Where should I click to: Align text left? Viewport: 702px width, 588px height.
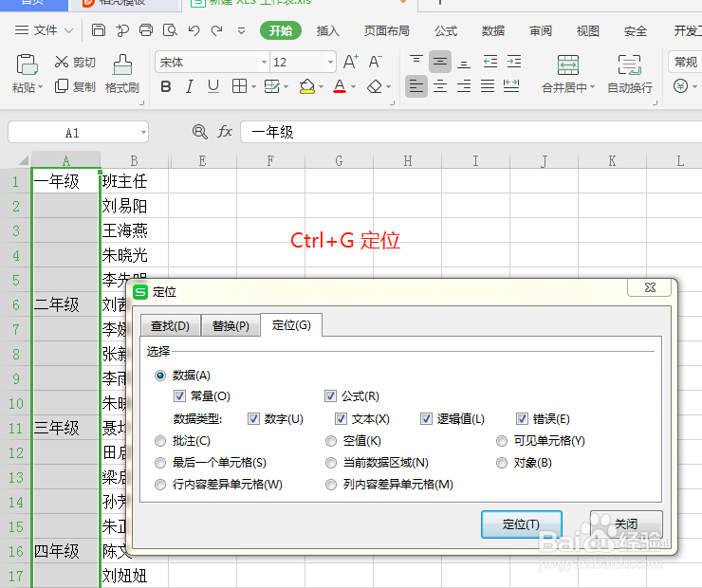tap(416, 86)
